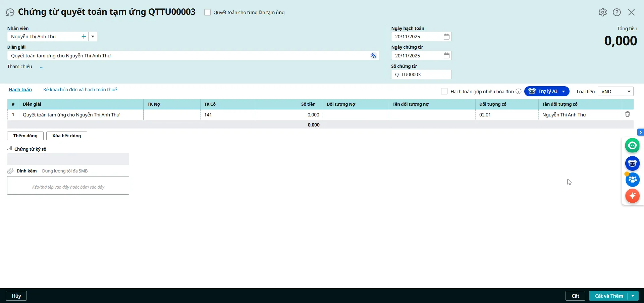This screenshot has height=303, width=644.
Task: Open calendar for Ngày hạch toán
Action: pyautogui.click(x=446, y=37)
